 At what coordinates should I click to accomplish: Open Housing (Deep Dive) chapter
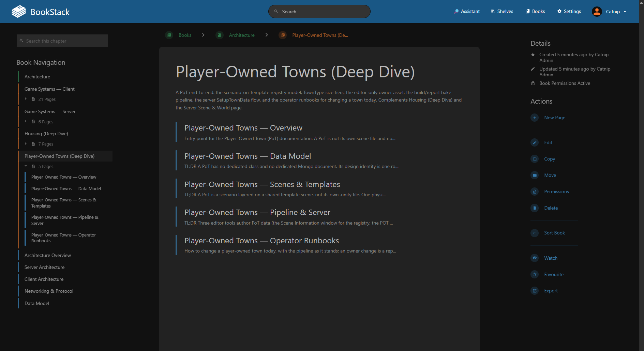coord(46,134)
